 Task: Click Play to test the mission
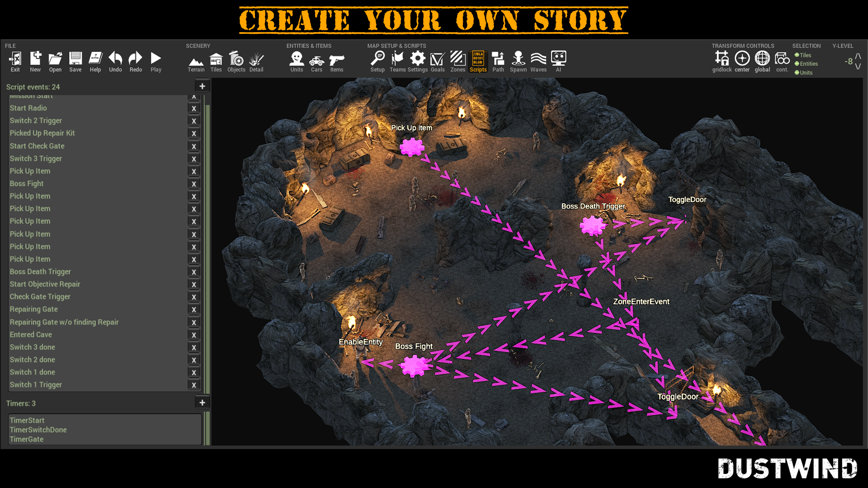155,60
